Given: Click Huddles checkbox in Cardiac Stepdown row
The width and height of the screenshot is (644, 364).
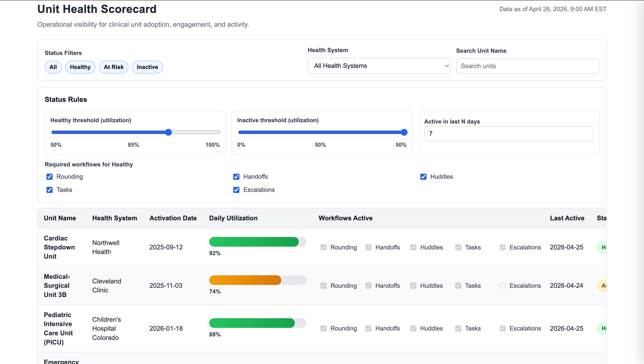Looking at the screenshot, I should tap(413, 247).
